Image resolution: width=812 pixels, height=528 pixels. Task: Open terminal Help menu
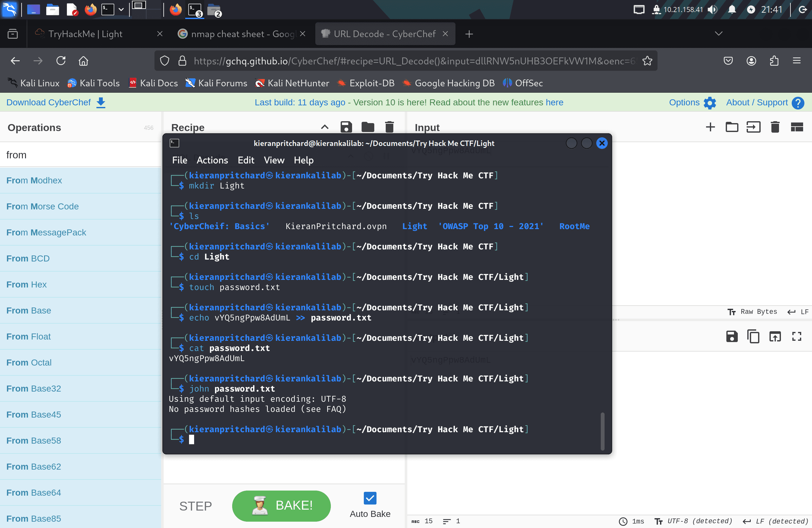pos(304,160)
